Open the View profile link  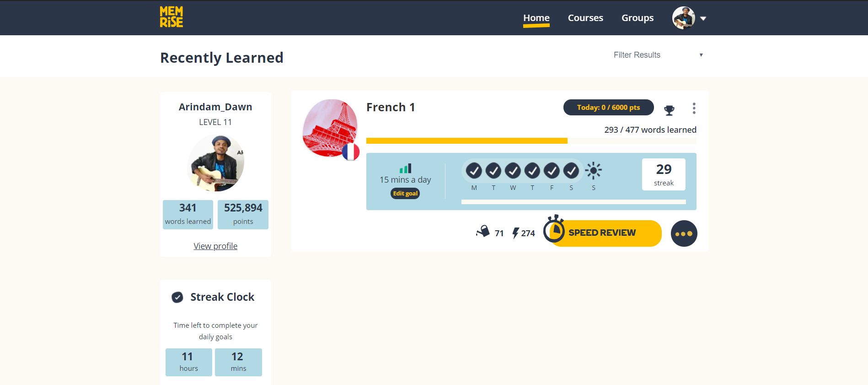tap(215, 246)
